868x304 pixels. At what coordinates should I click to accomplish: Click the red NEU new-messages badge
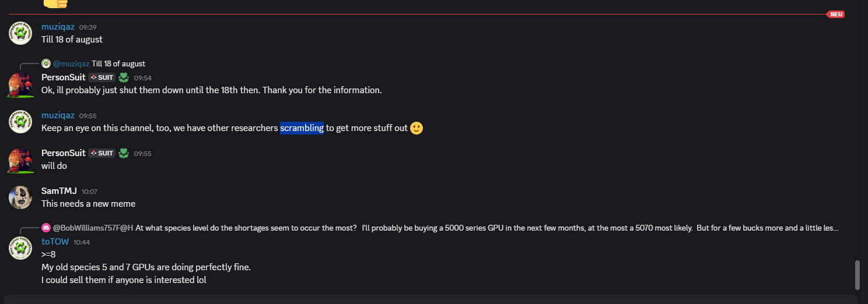tap(835, 14)
